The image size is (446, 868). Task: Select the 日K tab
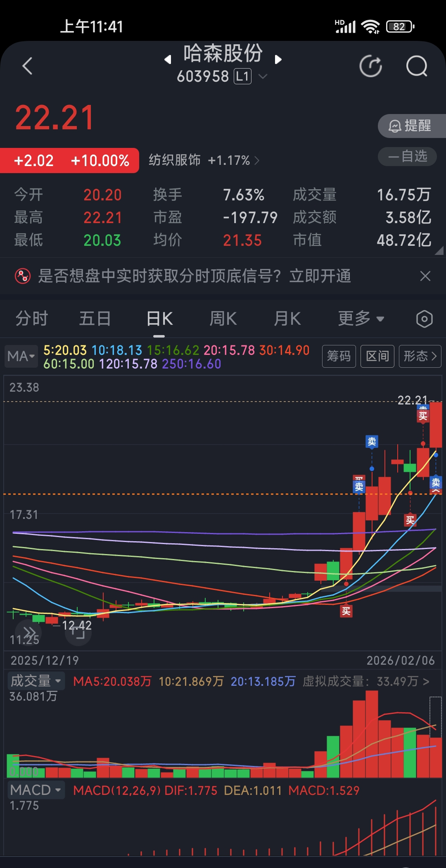pyautogui.click(x=159, y=319)
